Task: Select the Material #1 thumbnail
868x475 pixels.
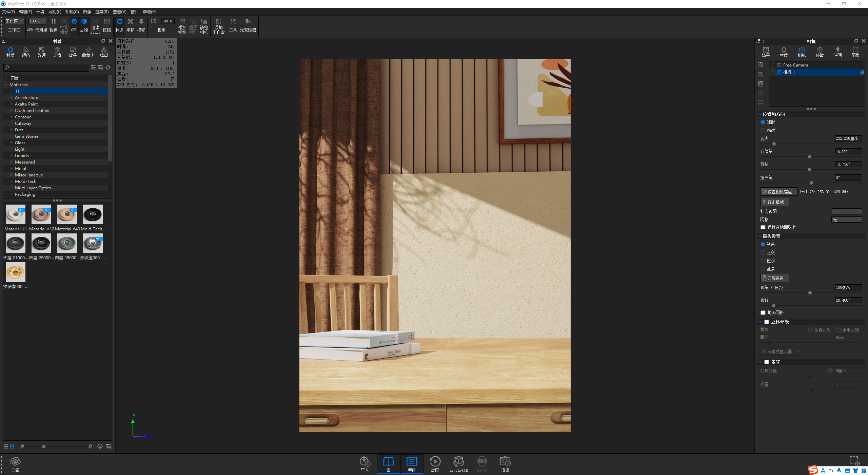Action: click(x=15, y=214)
